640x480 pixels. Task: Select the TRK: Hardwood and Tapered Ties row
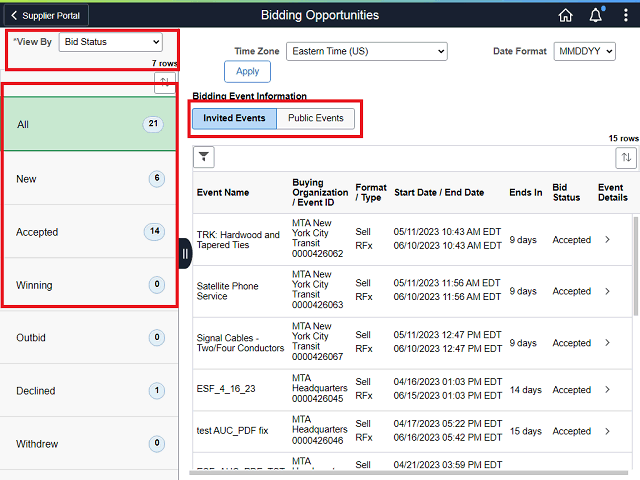tap(412, 240)
